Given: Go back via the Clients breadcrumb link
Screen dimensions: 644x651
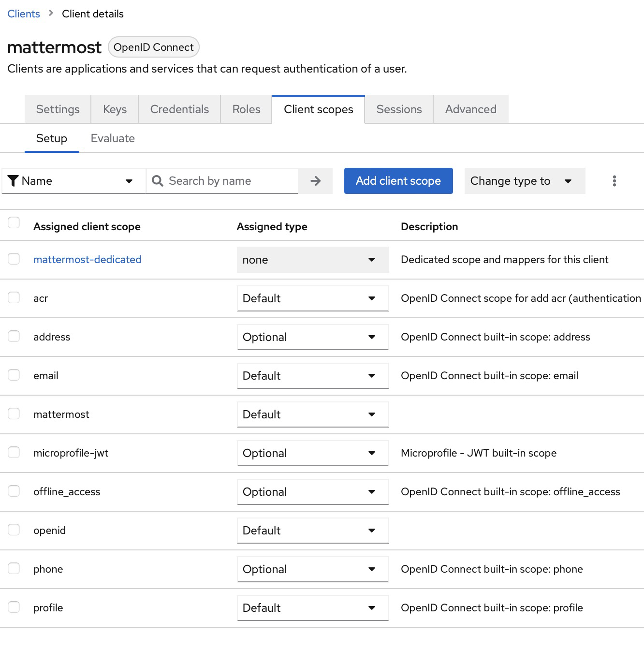Looking at the screenshot, I should click(24, 14).
